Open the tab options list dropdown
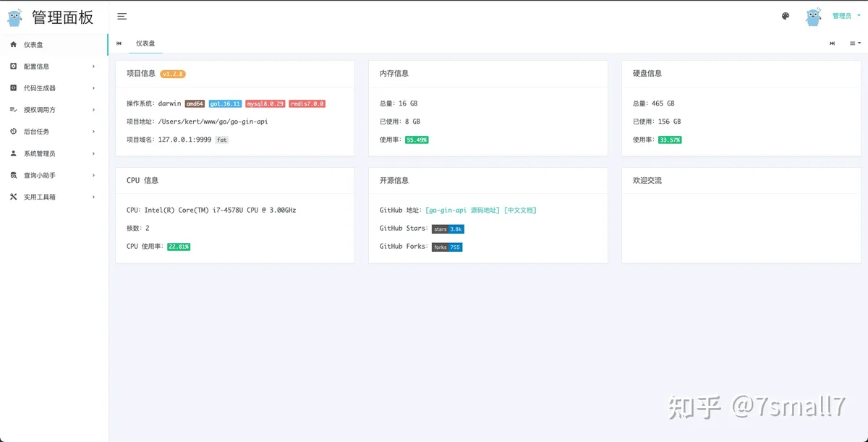Viewport: 868px width, 442px height. point(855,43)
